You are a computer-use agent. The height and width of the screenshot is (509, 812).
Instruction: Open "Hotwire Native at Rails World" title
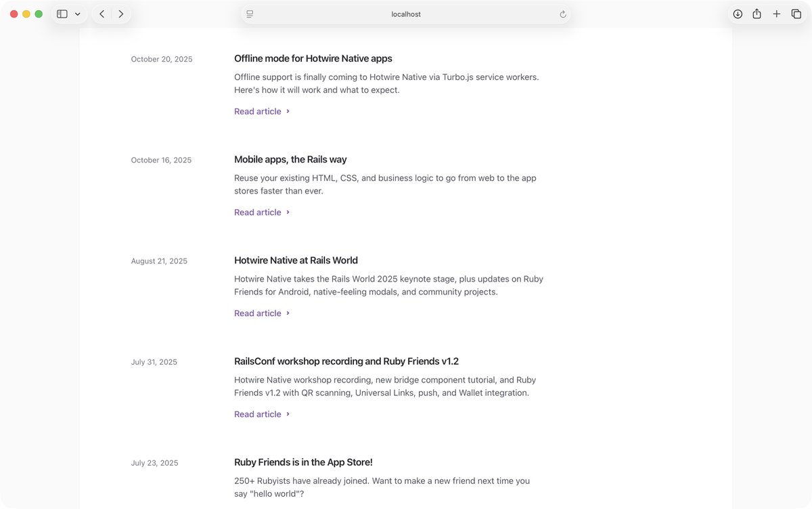click(296, 260)
